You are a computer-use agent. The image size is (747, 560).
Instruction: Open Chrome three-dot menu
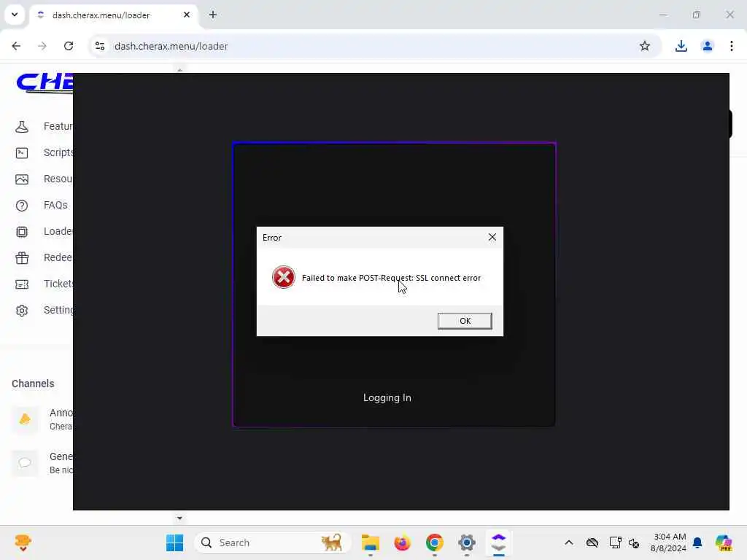coord(731,46)
